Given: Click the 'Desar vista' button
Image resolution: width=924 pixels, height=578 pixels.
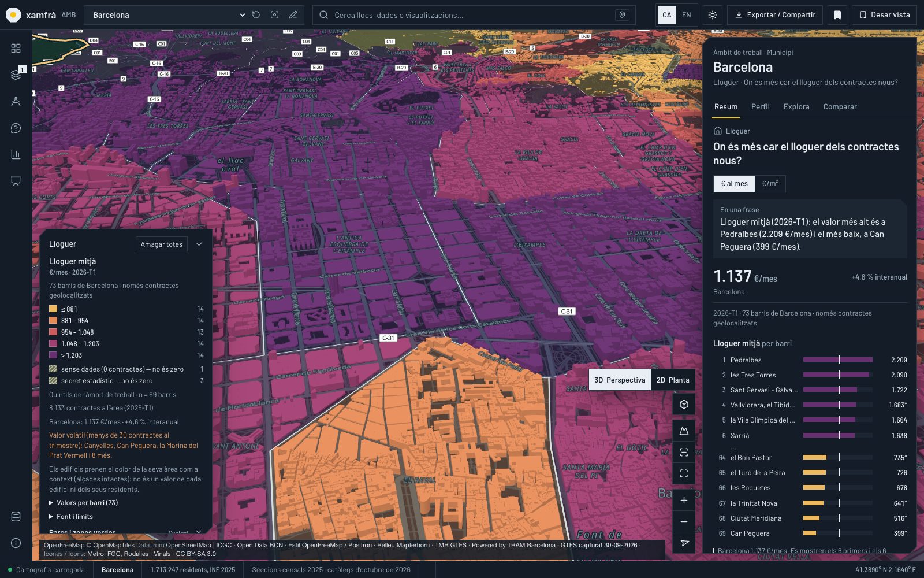Looking at the screenshot, I should (884, 15).
